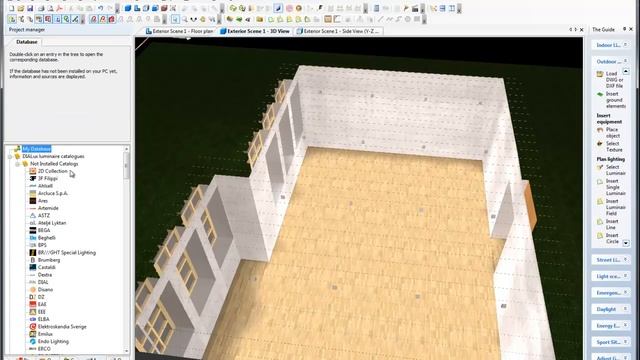Expand the Street Lighting guide section

[x=625, y=260]
